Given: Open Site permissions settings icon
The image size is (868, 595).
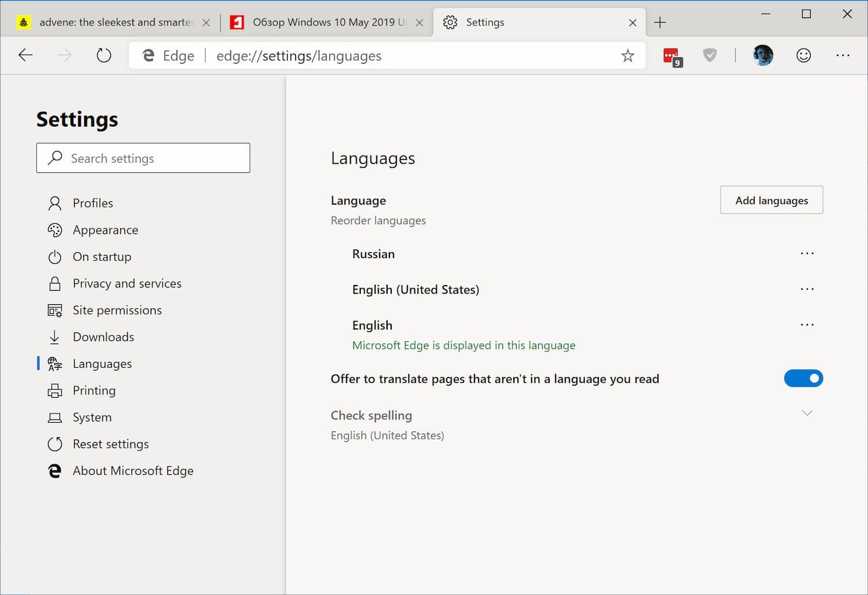Looking at the screenshot, I should (x=55, y=310).
